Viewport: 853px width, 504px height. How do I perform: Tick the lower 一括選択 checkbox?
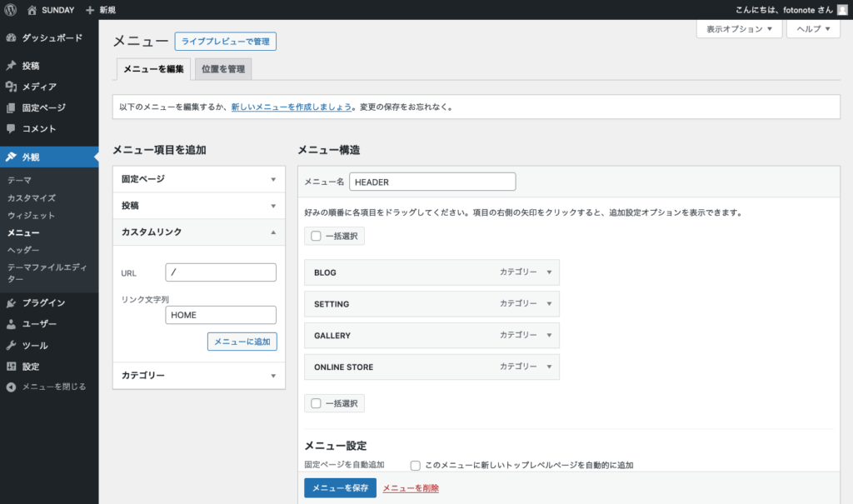click(x=316, y=403)
